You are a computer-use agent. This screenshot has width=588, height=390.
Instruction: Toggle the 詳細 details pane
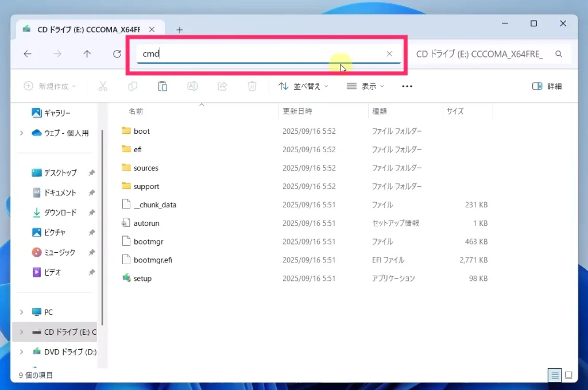click(547, 86)
